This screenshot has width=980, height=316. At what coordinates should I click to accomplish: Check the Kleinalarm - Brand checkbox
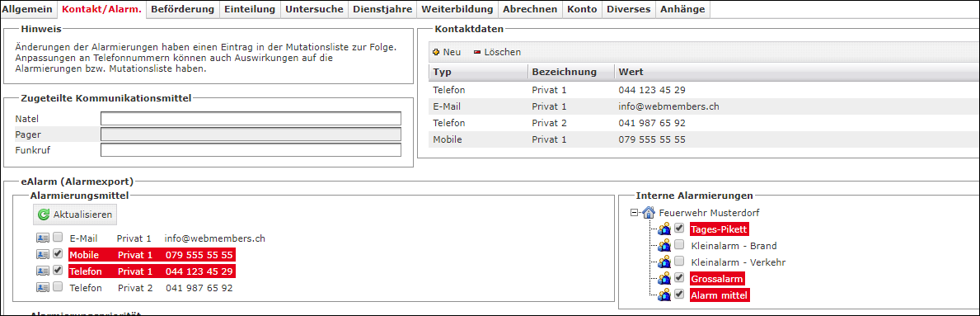tap(679, 245)
